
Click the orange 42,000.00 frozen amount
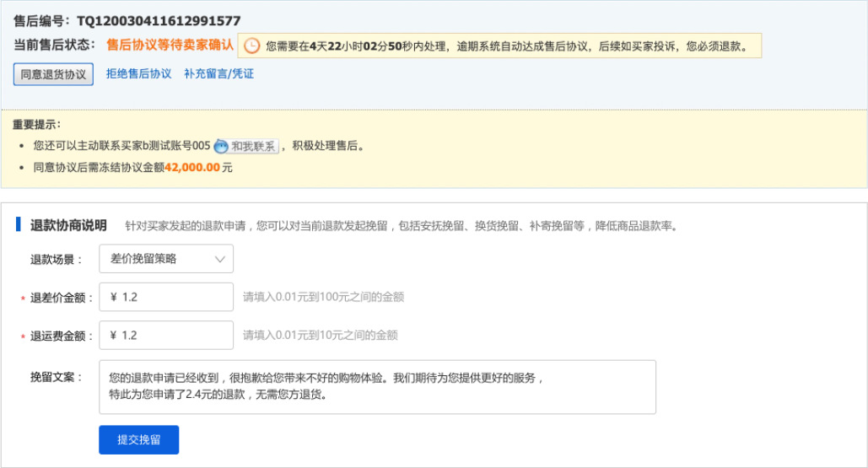point(191,168)
